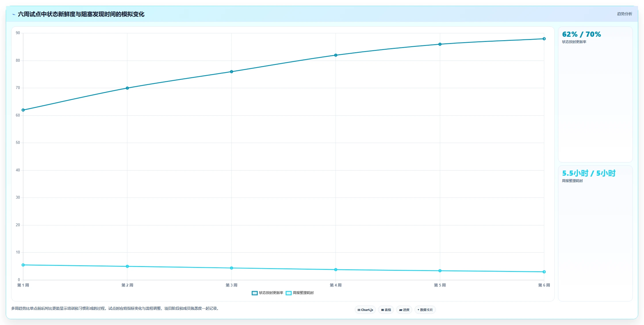
Task: Click update-rate data point at 第 3 周
Action: tap(231, 72)
